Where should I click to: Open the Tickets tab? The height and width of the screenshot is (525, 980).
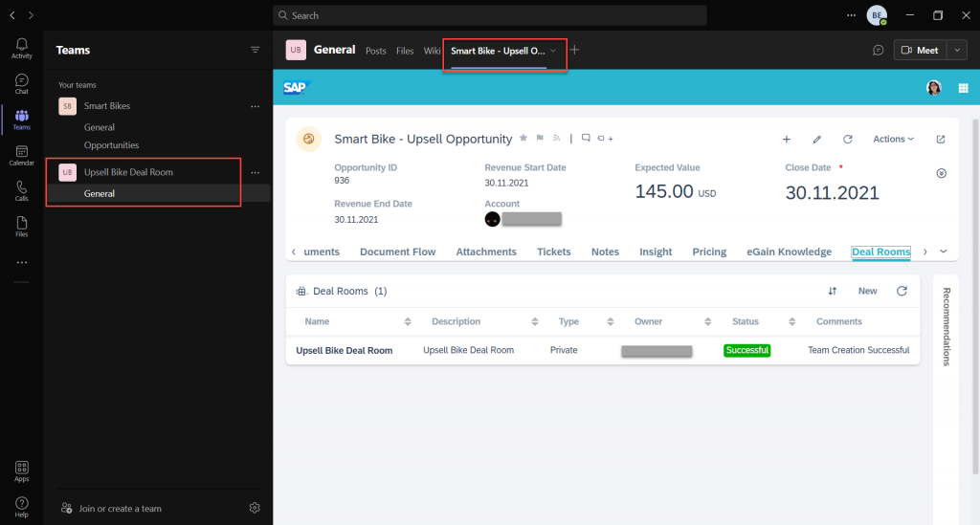point(554,252)
